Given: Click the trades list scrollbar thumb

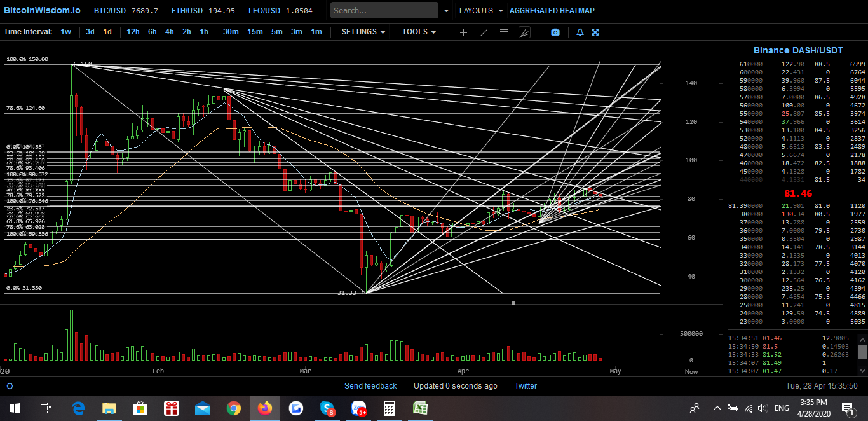Looking at the screenshot, I should point(862,352).
